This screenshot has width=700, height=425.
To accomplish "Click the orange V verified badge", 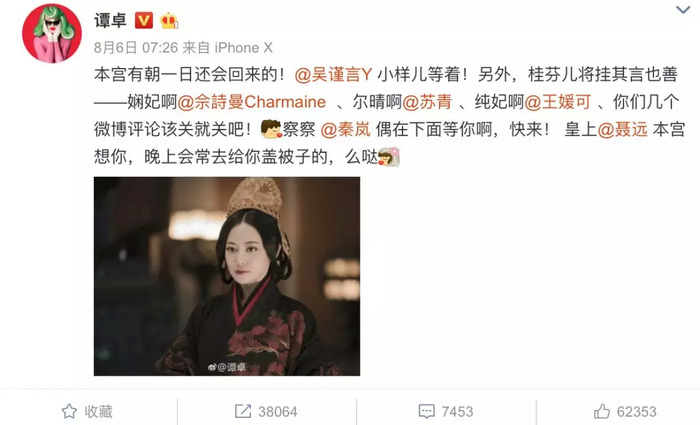I will (144, 21).
